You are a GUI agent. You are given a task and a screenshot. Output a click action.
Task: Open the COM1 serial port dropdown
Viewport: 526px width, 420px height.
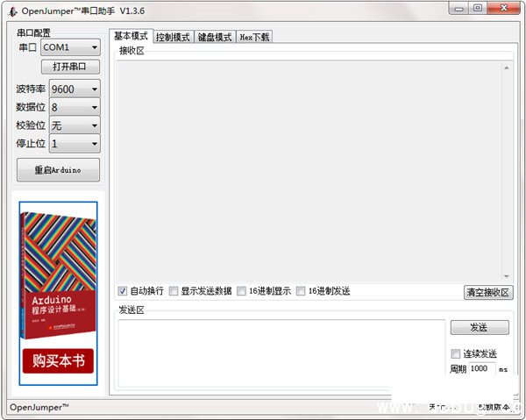(x=70, y=47)
